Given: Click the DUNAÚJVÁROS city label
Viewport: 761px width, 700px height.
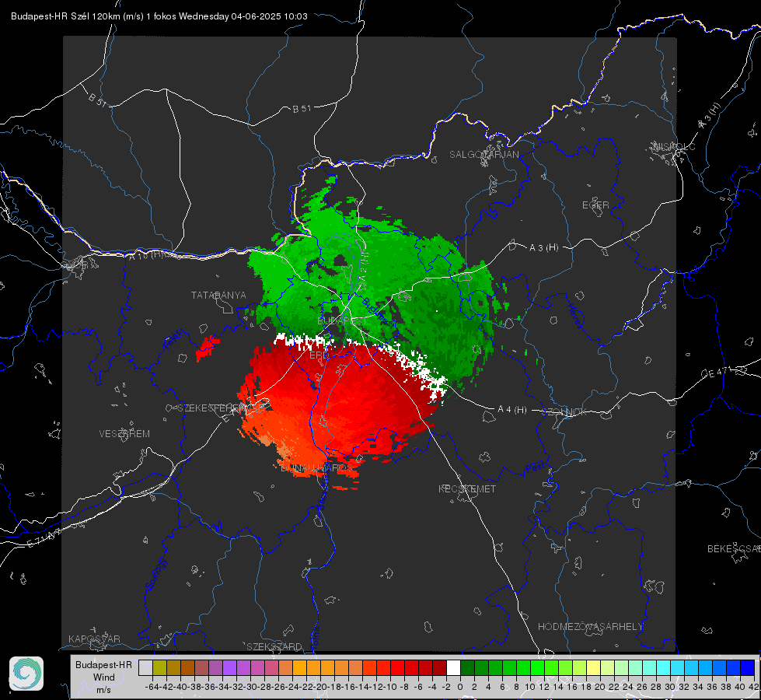Looking at the screenshot, I should click(x=316, y=467).
